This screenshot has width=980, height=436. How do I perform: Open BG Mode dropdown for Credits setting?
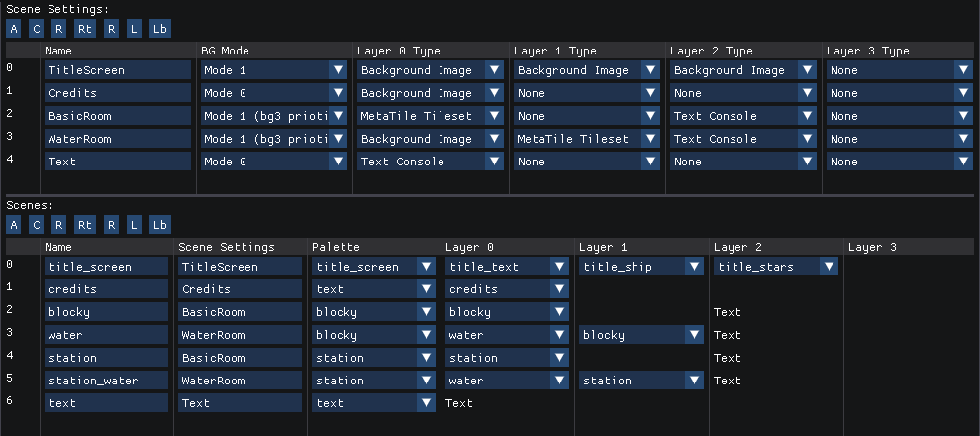coord(274,93)
